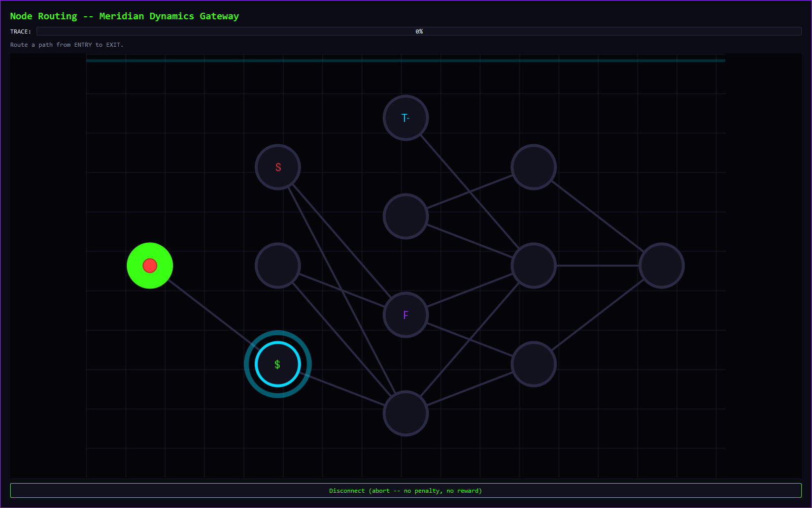Screen dimensions: 812x508
Task: Select the blank node between S and $ nodes
Action: click(x=278, y=266)
